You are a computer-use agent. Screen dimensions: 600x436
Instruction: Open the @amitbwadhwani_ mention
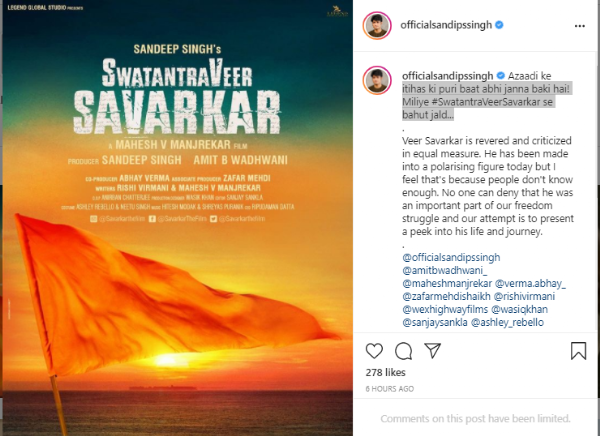pyautogui.click(x=445, y=270)
